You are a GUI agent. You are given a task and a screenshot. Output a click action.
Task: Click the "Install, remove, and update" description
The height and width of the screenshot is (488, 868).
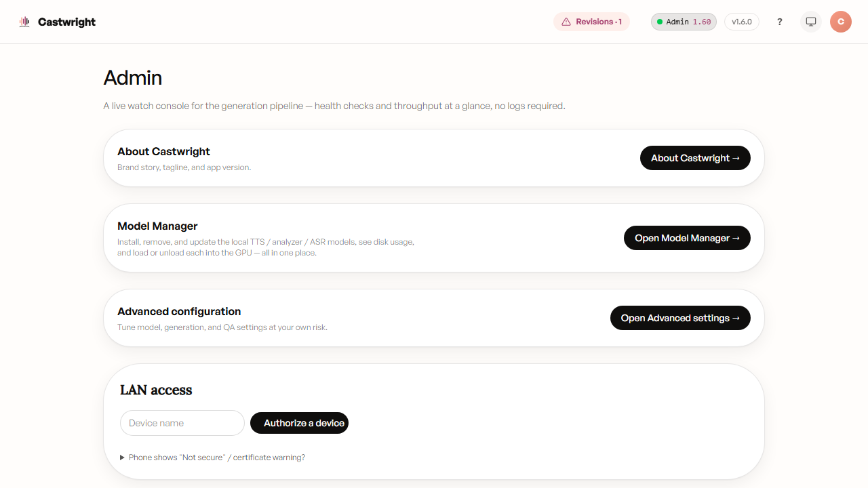click(266, 247)
